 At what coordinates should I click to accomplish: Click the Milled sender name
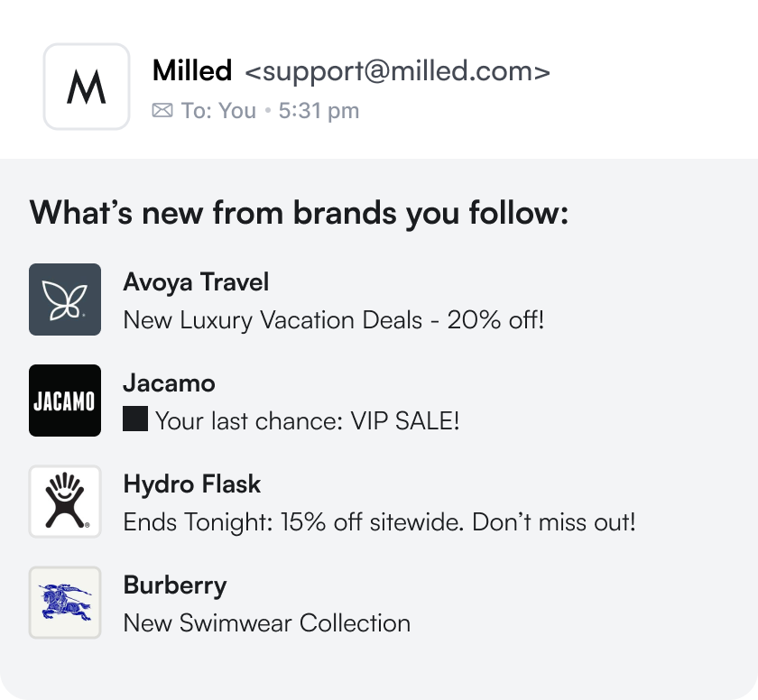(192, 70)
